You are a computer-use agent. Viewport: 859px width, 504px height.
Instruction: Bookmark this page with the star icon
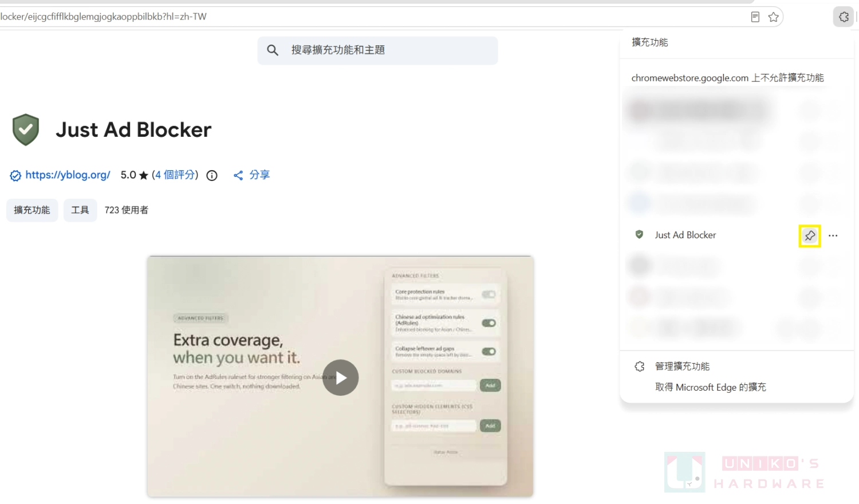[x=774, y=17]
